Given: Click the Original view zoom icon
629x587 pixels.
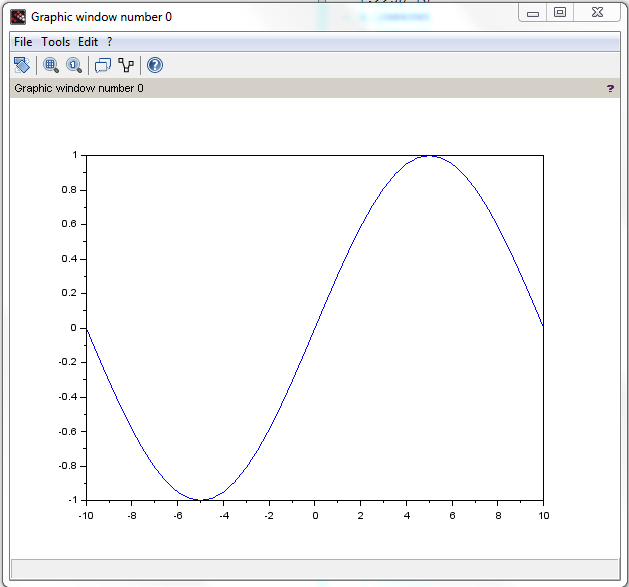Looking at the screenshot, I should (x=74, y=65).
